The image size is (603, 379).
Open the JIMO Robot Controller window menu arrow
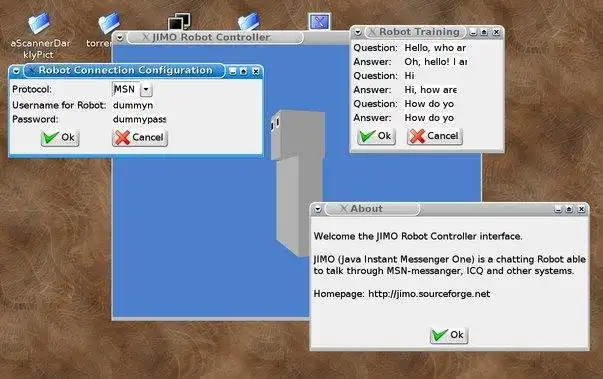click(120, 38)
